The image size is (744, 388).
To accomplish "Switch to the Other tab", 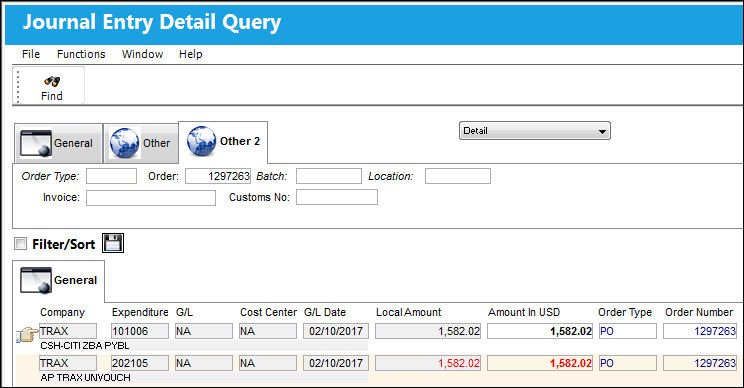I will pyautogui.click(x=140, y=143).
